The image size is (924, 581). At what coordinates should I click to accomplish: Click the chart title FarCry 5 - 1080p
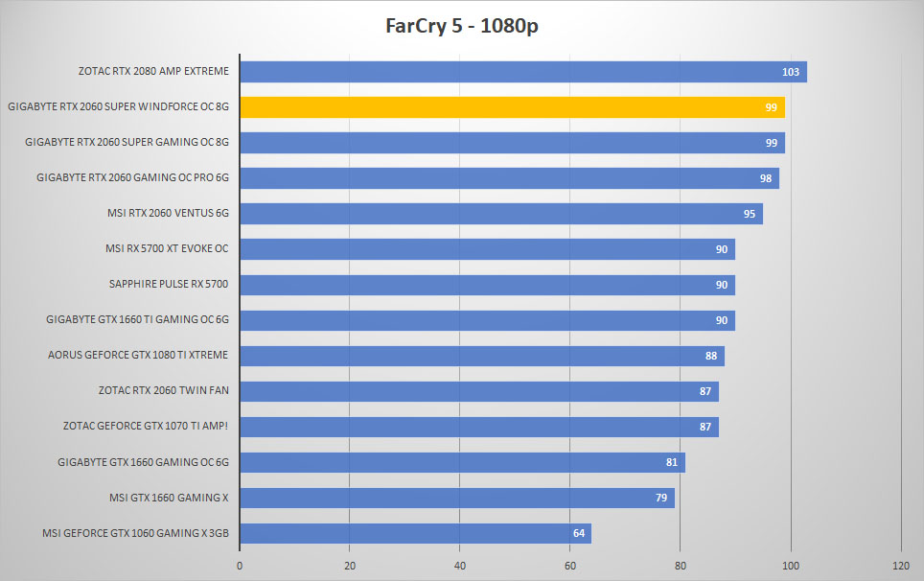(461, 26)
